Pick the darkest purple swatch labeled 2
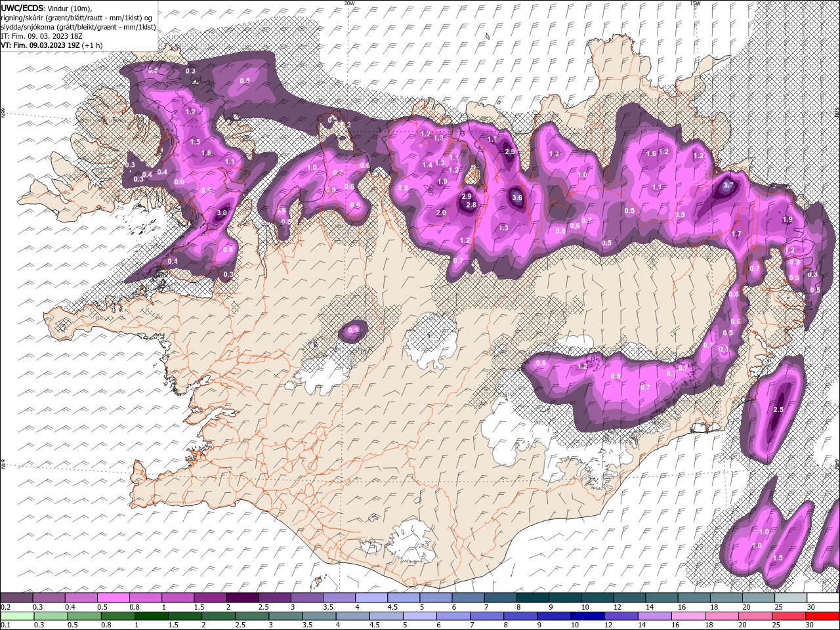840x630 pixels. [241, 598]
